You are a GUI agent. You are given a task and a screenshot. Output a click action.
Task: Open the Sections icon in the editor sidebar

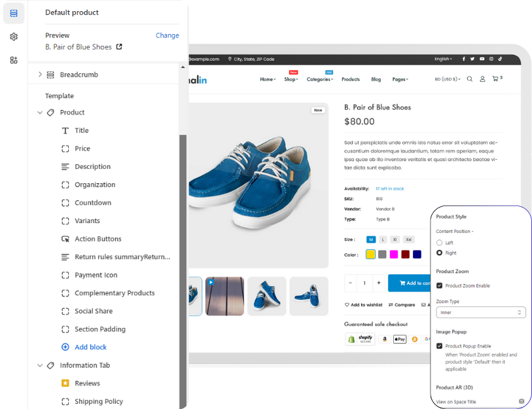coord(14,13)
